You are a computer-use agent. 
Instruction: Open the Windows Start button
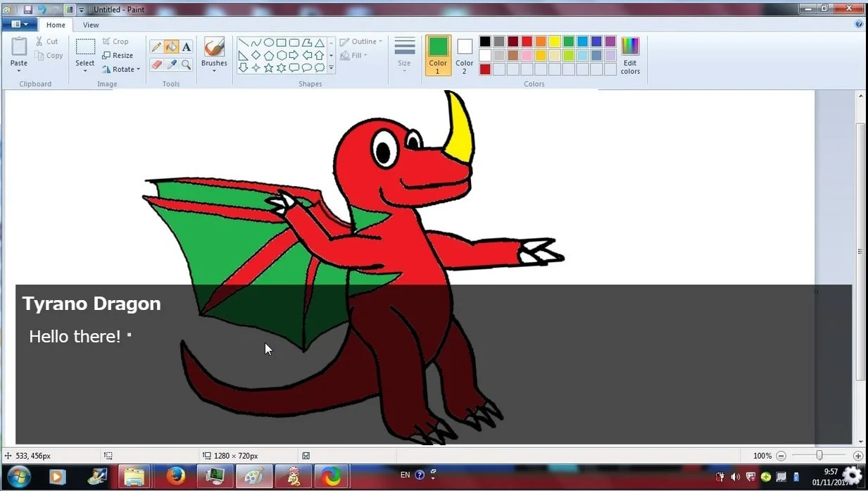pos(19,477)
